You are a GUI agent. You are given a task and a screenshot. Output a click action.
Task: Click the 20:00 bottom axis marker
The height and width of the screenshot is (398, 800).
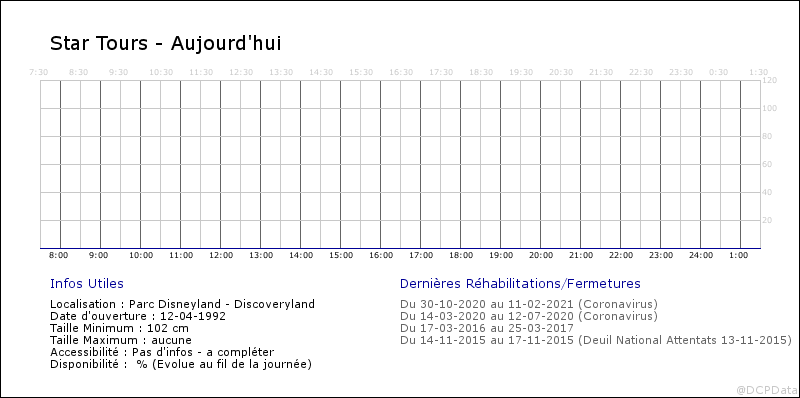(x=541, y=255)
